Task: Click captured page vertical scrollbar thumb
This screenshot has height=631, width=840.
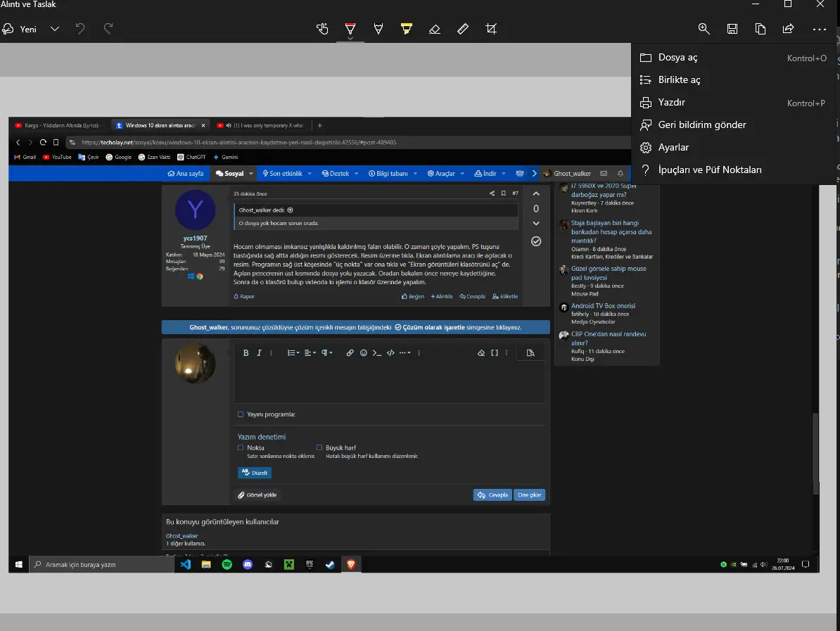Action: tap(815, 454)
